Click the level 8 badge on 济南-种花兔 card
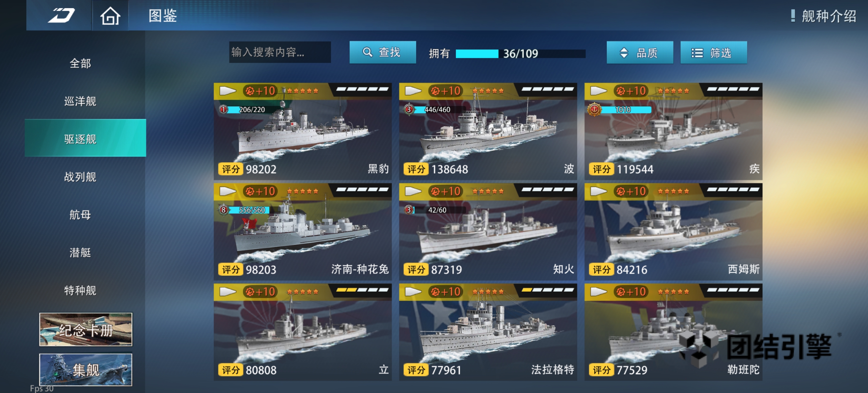This screenshot has height=393, width=868. 223,210
